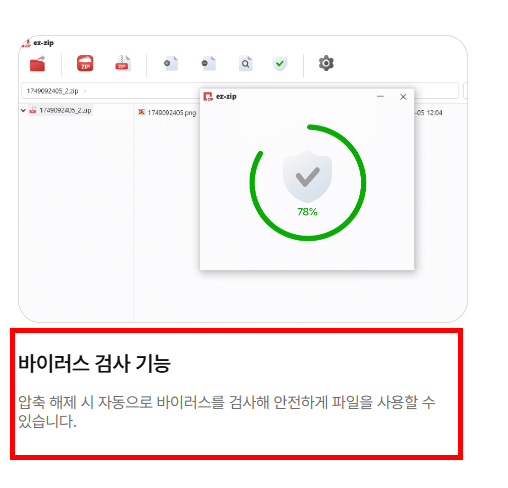The image size is (508, 488).
Task: Click the ez-zip title text of main window
Action: point(44,43)
